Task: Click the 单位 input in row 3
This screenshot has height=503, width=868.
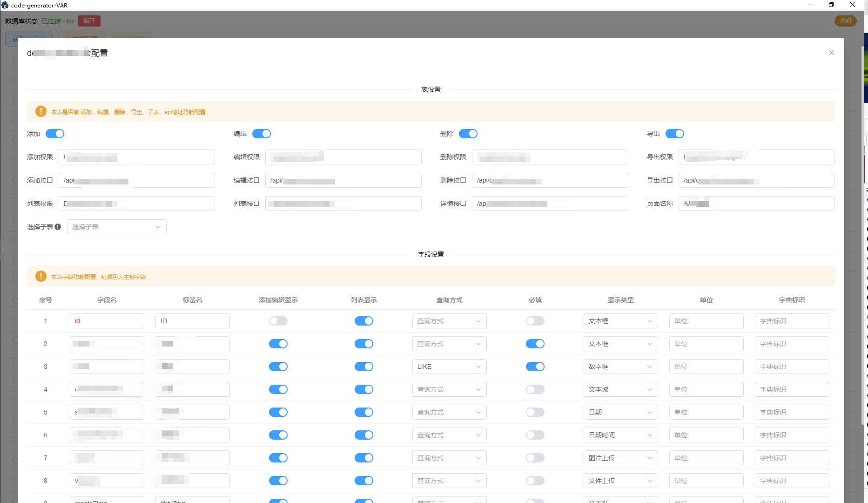Action: pyautogui.click(x=707, y=367)
